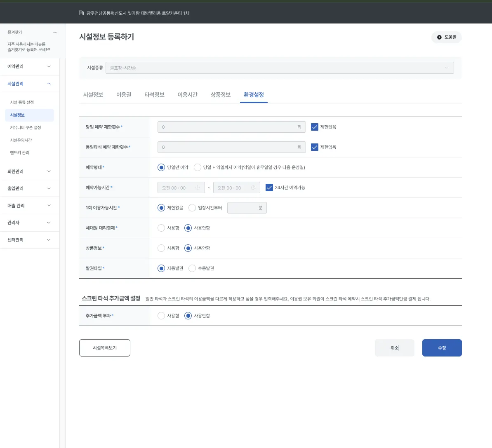The height and width of the screenshot is (448, 492).
Task: Open 커뮤니티 쿠폰 설정 in sidebar
Action: point(26,128)
